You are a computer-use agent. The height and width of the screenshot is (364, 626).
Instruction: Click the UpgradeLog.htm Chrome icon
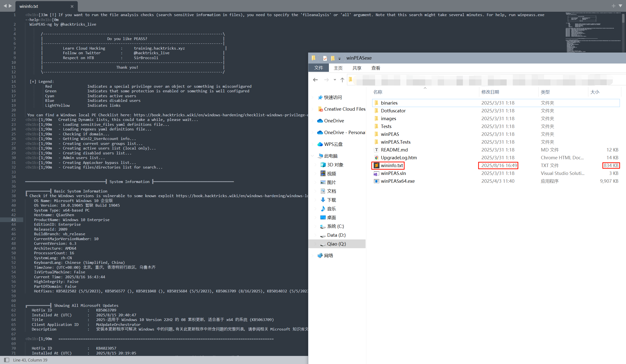coord(376,158)
